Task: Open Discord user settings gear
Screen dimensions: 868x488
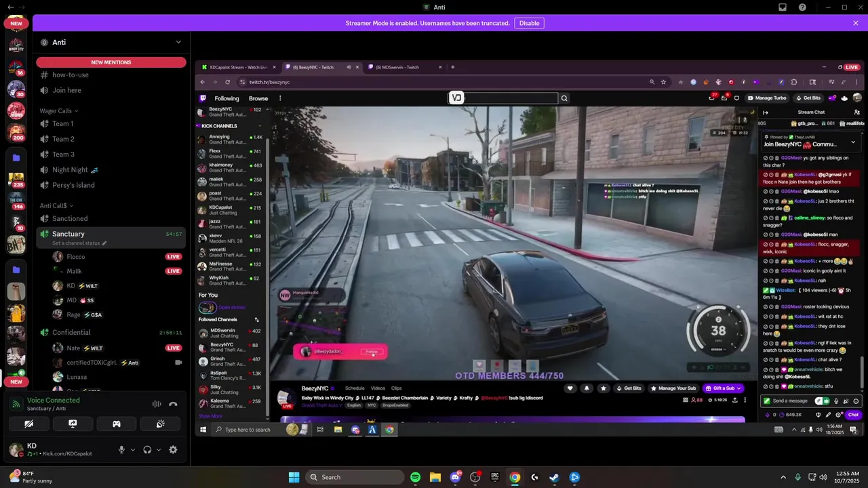Action: click(173, 449)
